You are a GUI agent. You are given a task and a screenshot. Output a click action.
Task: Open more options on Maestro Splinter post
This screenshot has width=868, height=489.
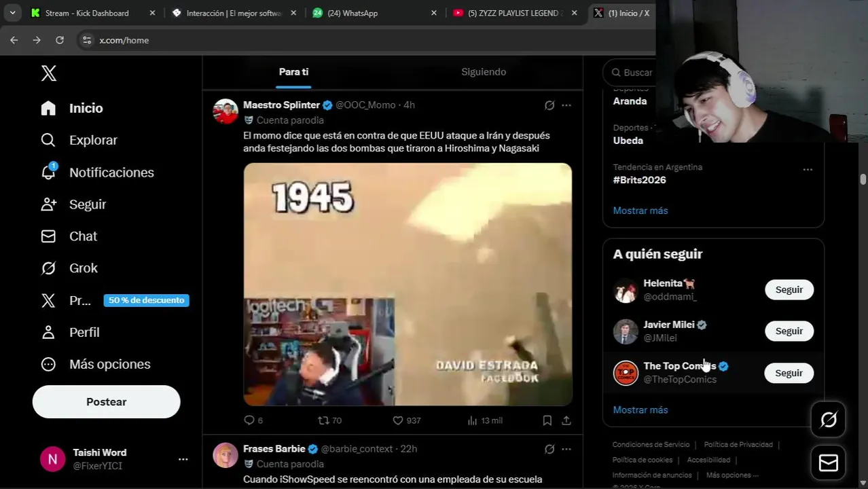[x=566, y=105]
